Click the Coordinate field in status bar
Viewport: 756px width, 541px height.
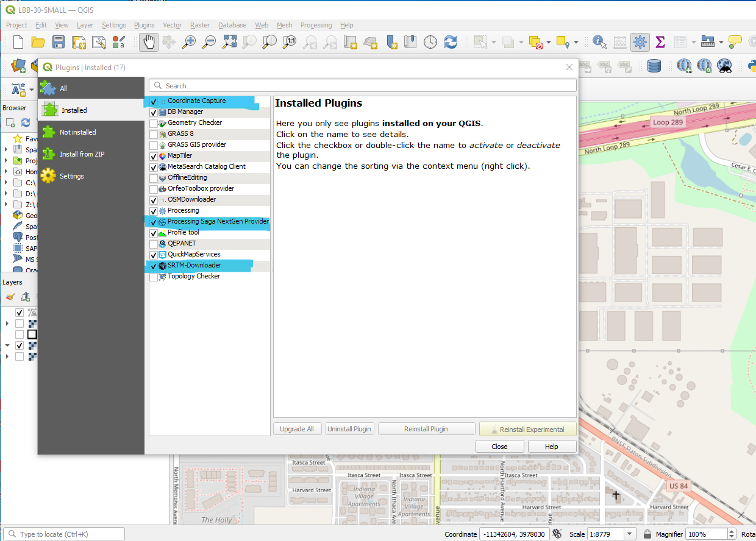pos(515,534)
